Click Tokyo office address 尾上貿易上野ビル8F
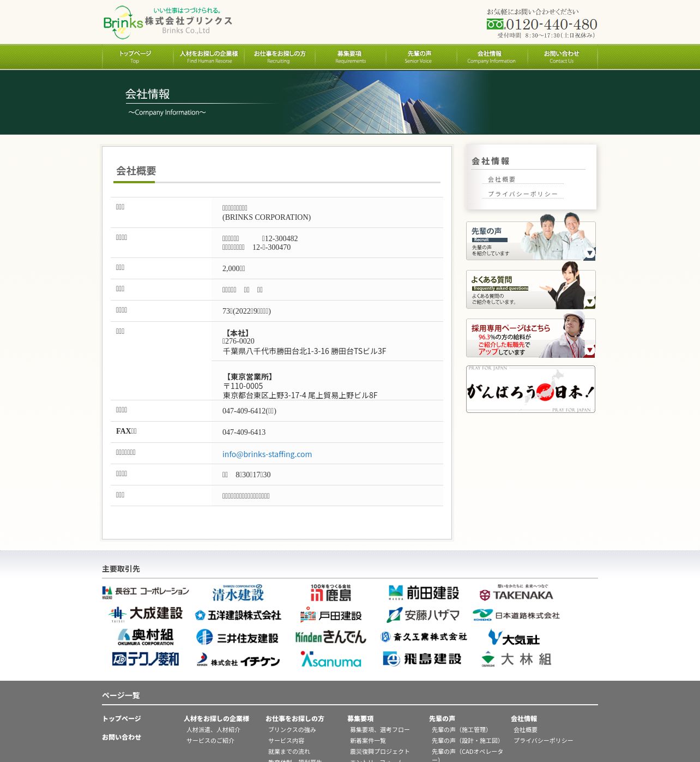This screenshot has height=762, width=700. (343, 395)
